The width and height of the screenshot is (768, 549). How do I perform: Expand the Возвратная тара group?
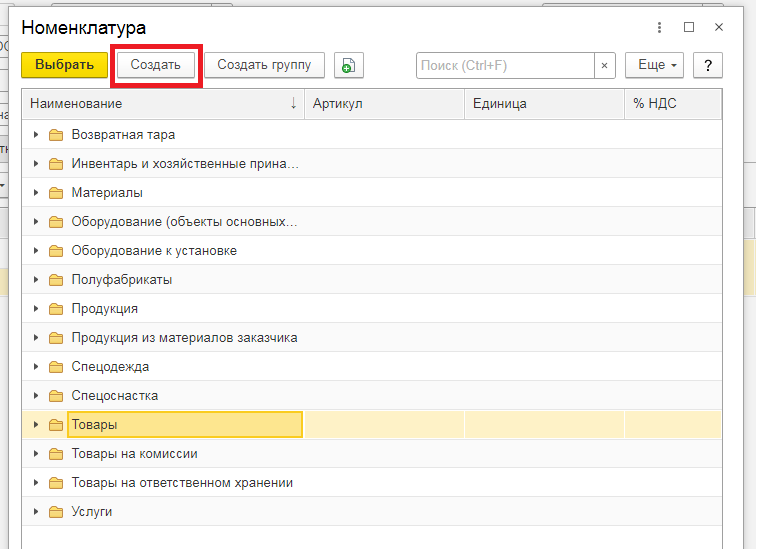(36, 134)
